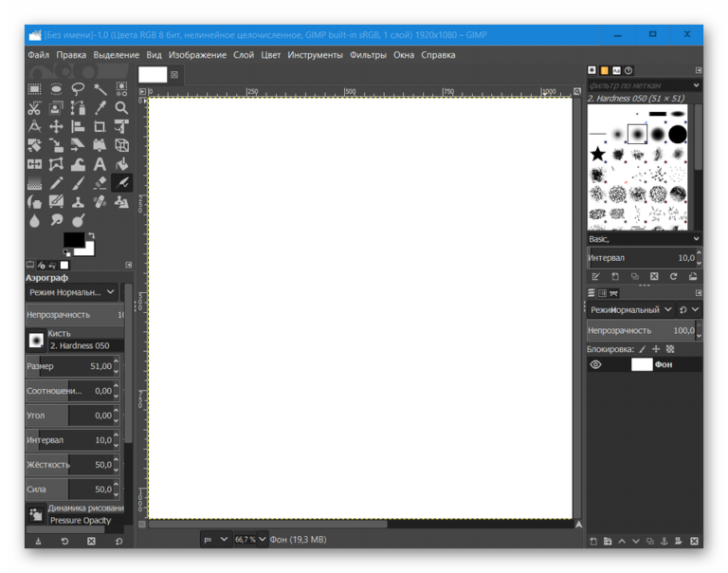Toggle lock pixels brush icon in Блокировка
Screen dimensions: 728x573
click(642, 349)
